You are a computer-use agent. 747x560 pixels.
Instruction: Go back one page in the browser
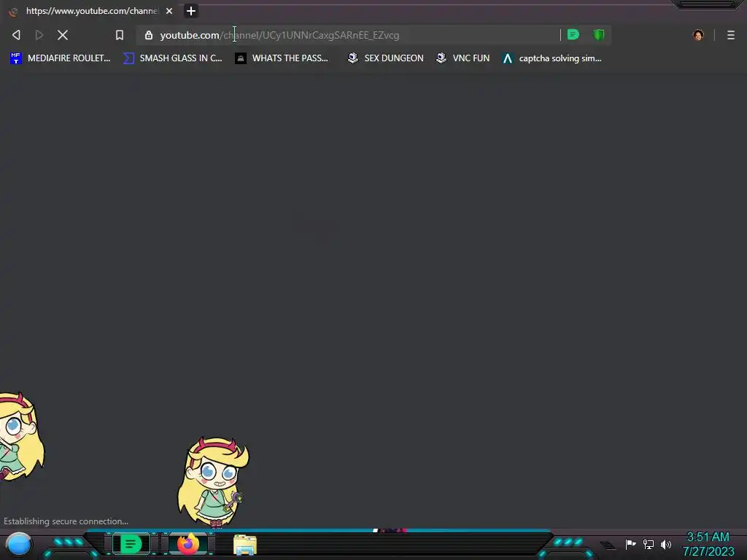pos(16,35)
